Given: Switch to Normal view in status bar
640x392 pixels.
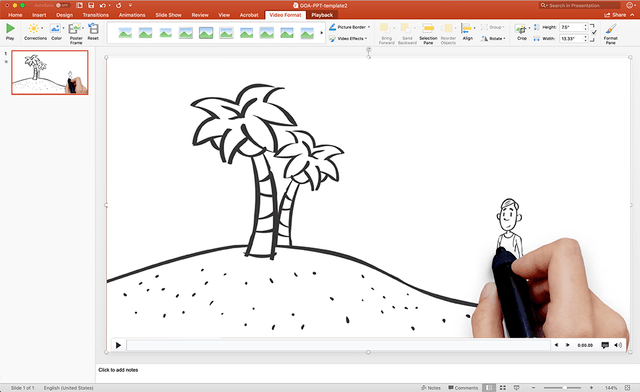Looking at the screenshot, I should click(489, 388).
